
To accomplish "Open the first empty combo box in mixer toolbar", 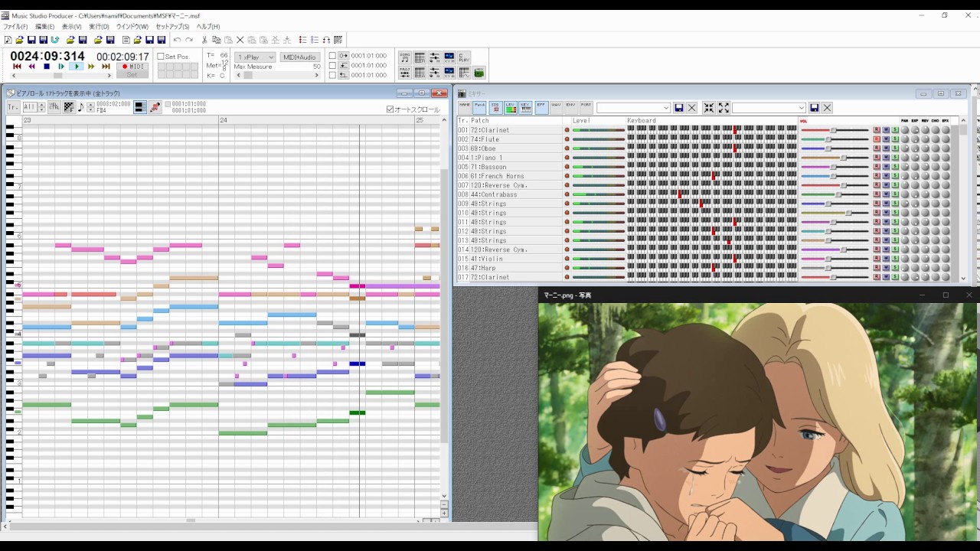I will click(x=633, y=108).
